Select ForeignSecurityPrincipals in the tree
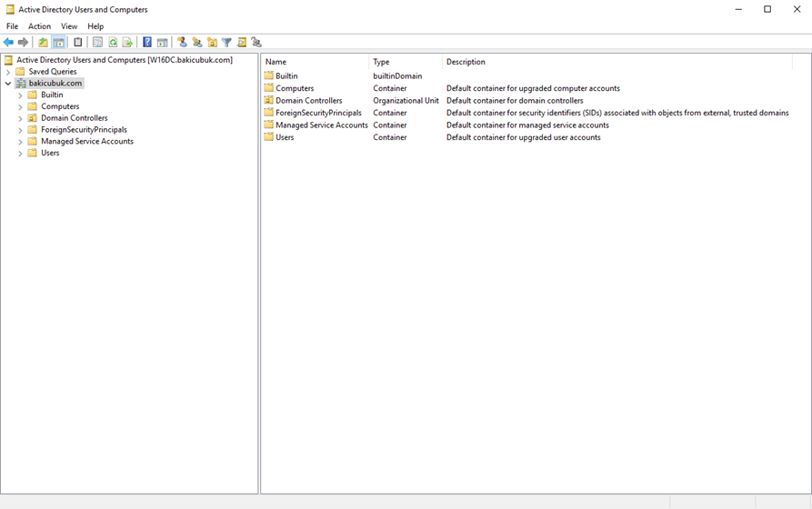Image resolution: width=812 pixels, height=509 pixels. [84, 129]
